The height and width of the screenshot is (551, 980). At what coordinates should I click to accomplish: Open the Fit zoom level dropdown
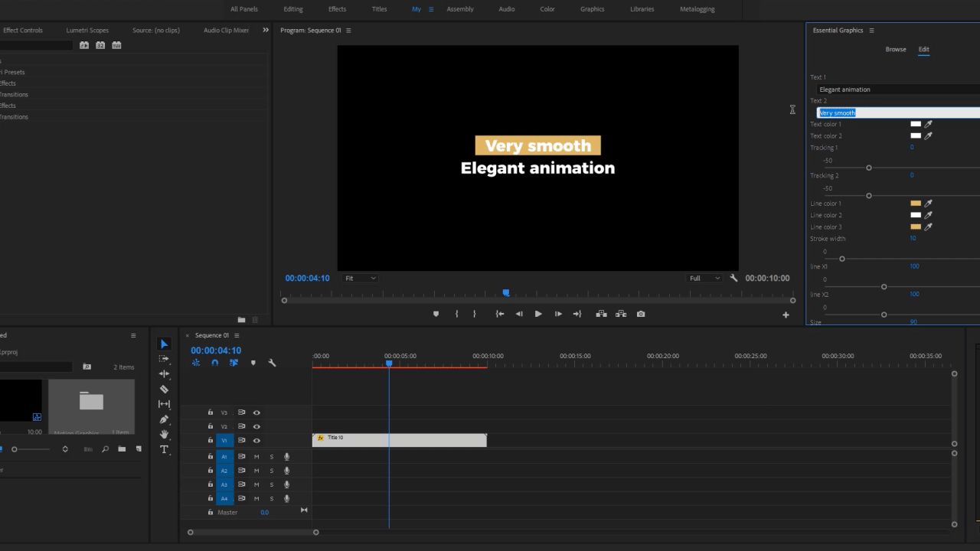pyautogui.click(x=361, y=279)
